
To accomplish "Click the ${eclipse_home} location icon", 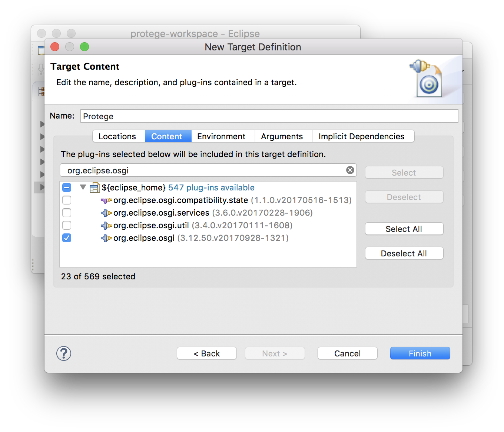I will tap(95, 188).
